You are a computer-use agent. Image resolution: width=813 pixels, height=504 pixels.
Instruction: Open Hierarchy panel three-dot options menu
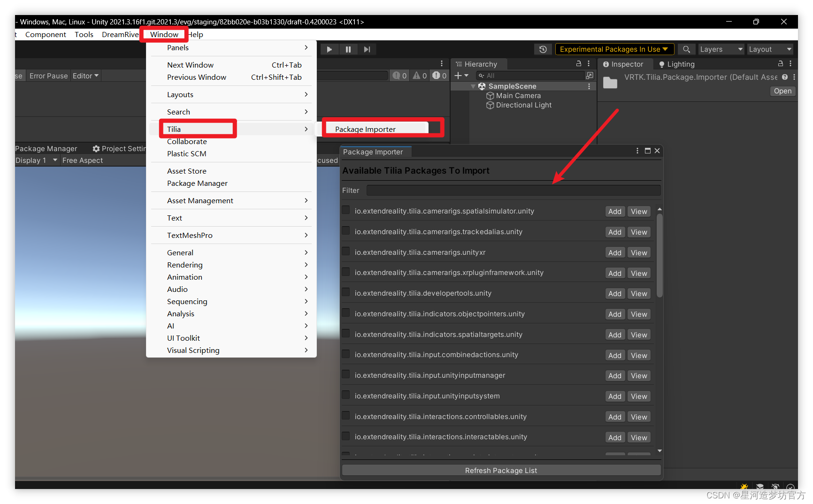(589, 63)
